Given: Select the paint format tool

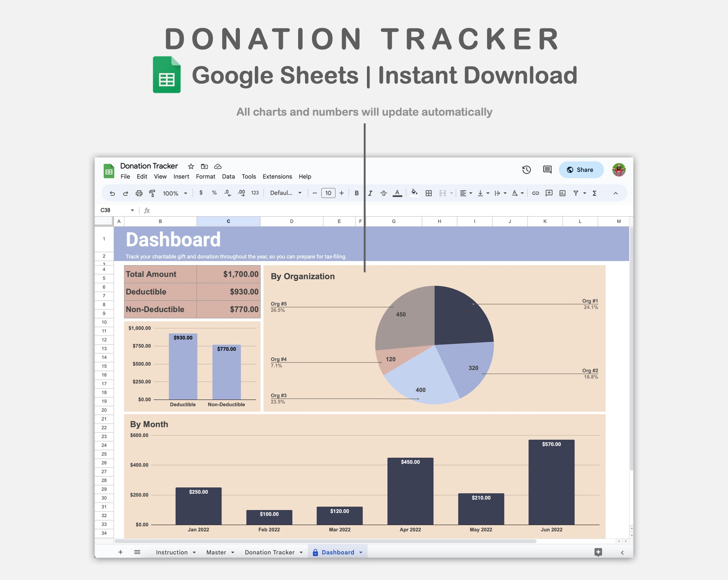Looking at the screenshot, I should 152,193.
